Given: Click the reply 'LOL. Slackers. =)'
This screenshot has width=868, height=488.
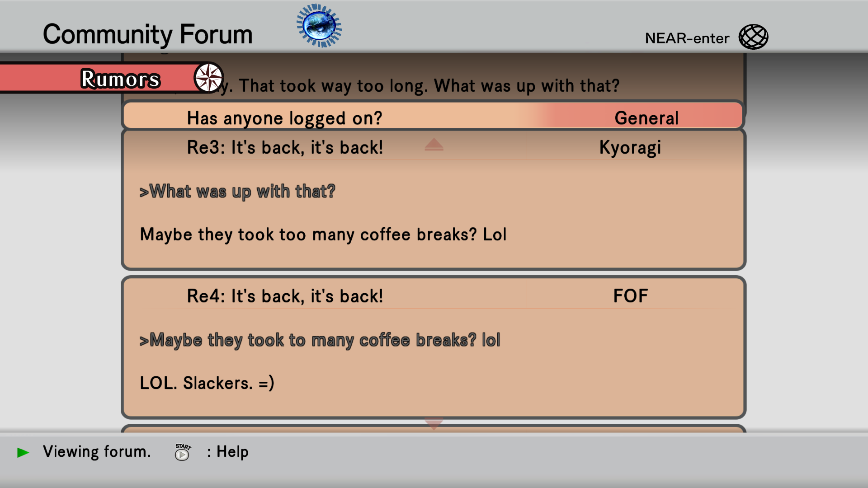Looking at the screenshot, I should [207, 383].
